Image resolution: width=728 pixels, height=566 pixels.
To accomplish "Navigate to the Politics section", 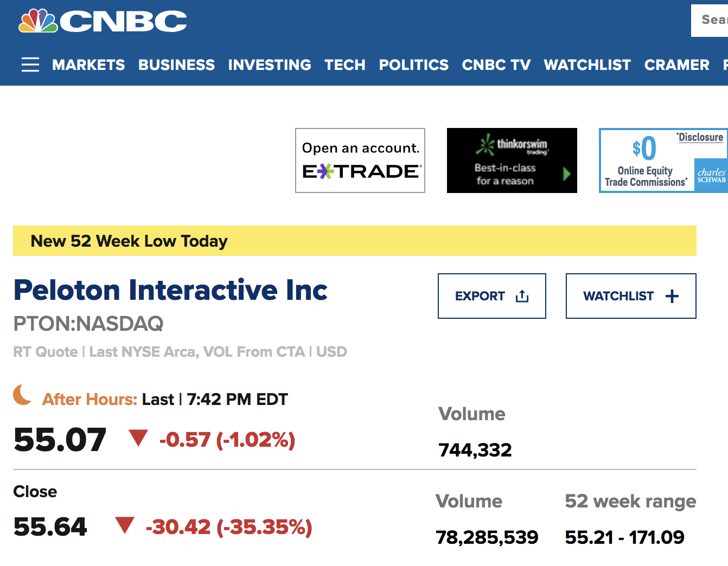I will 414,65.
